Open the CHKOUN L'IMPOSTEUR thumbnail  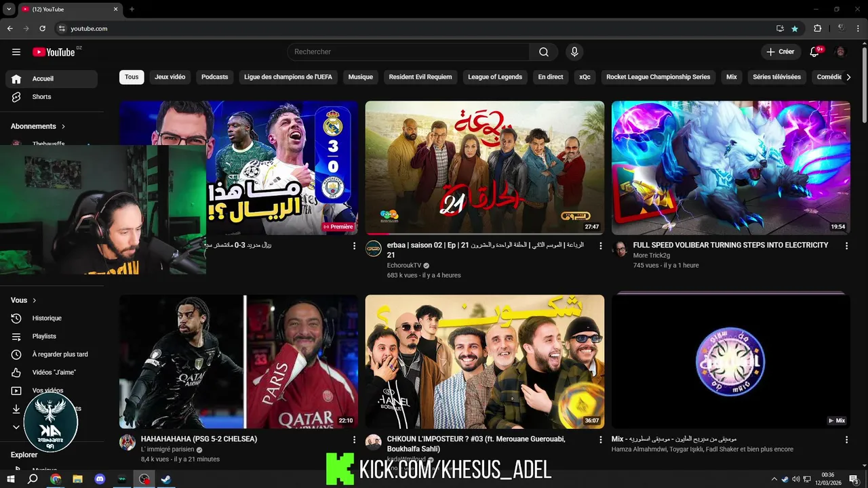[485, 361]
